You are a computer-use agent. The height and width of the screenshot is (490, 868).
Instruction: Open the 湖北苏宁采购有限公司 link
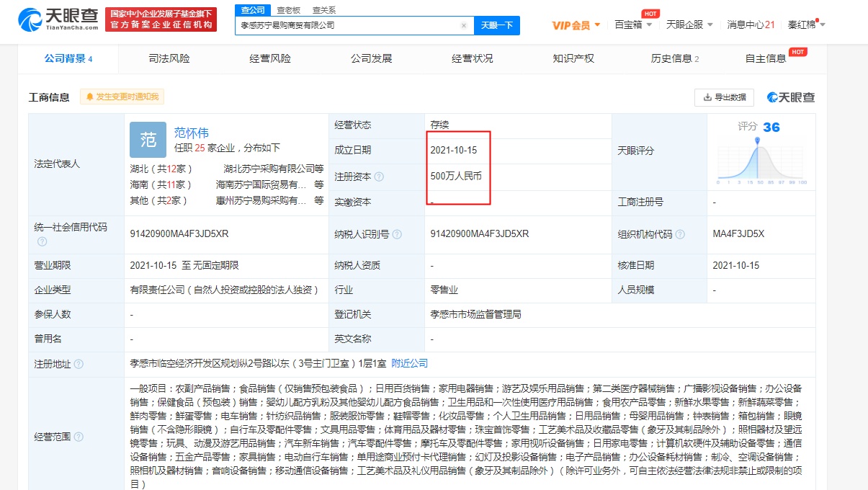274,169
